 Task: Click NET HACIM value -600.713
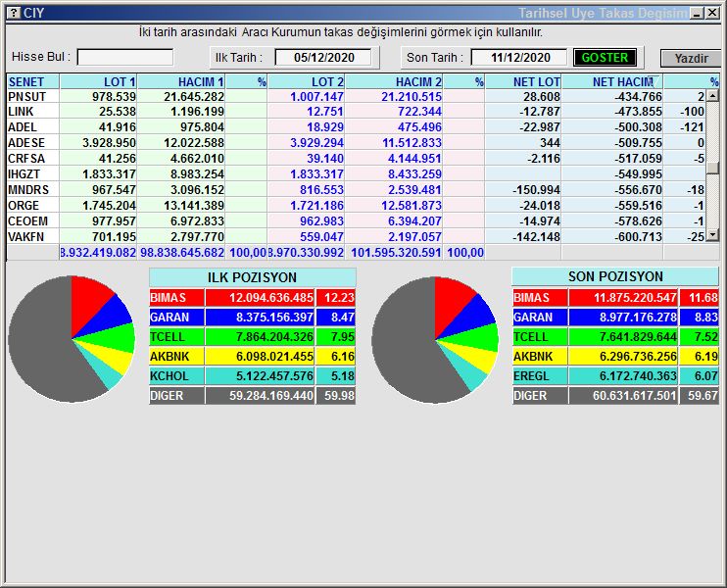pos(638,237)
